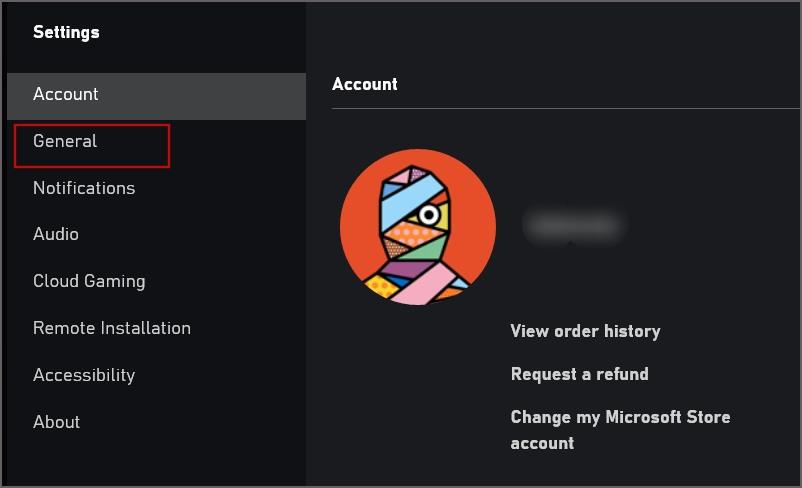Image resolution: width=802 pixels, height=488 pixels.
Task: Select the Account tab in sidebar
Action: (157, 96)
